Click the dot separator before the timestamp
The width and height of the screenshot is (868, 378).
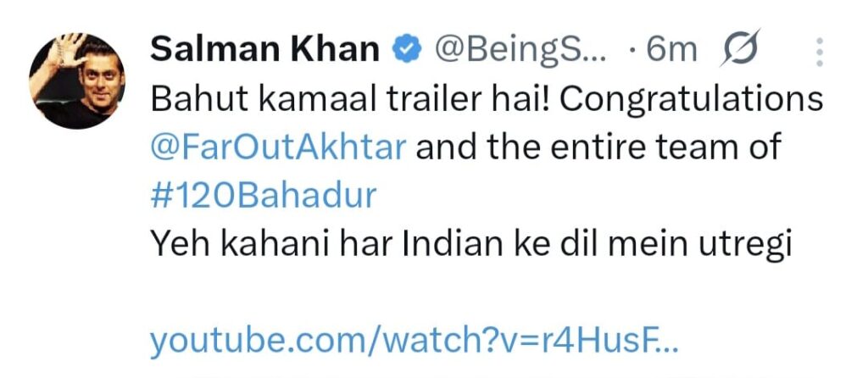[632, 51]
